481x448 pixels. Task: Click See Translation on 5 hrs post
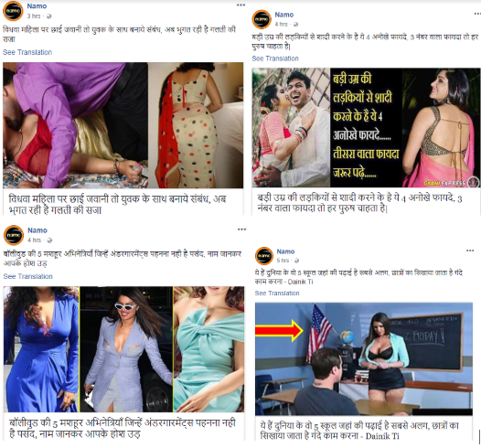pos(277,293)
